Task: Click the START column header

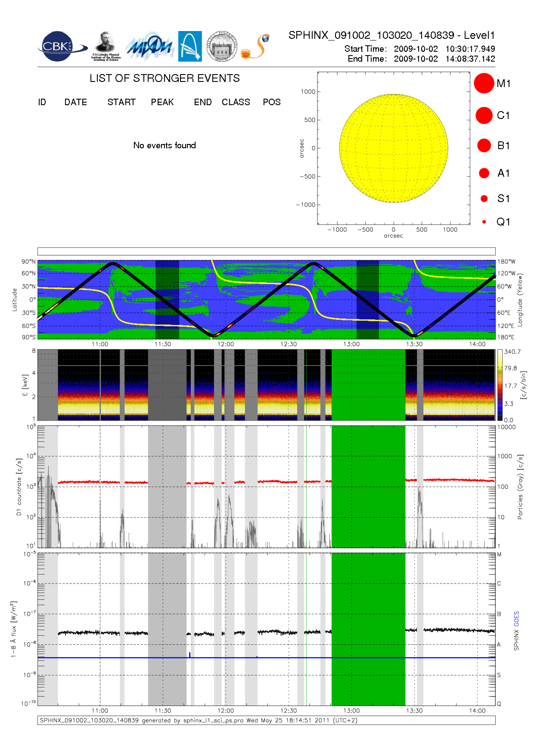Action: pos(121,102)
